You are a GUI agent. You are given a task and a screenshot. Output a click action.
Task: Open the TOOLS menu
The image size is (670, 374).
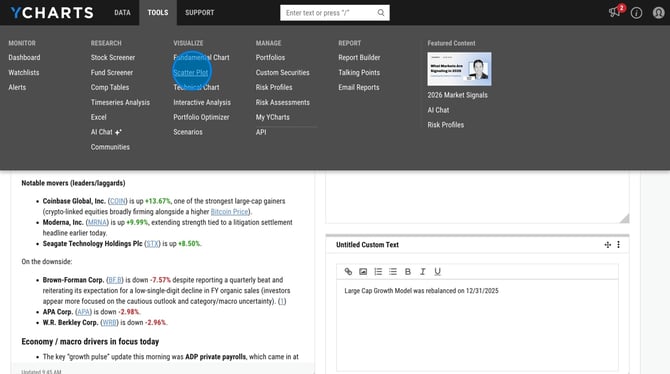tap(158, 12)
